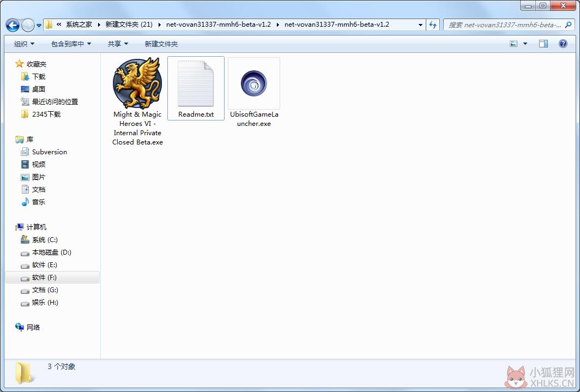Image resolution: width=580 pixels, height=392 pixels.
Task: Open Help with the question mark
Action: 563,44
